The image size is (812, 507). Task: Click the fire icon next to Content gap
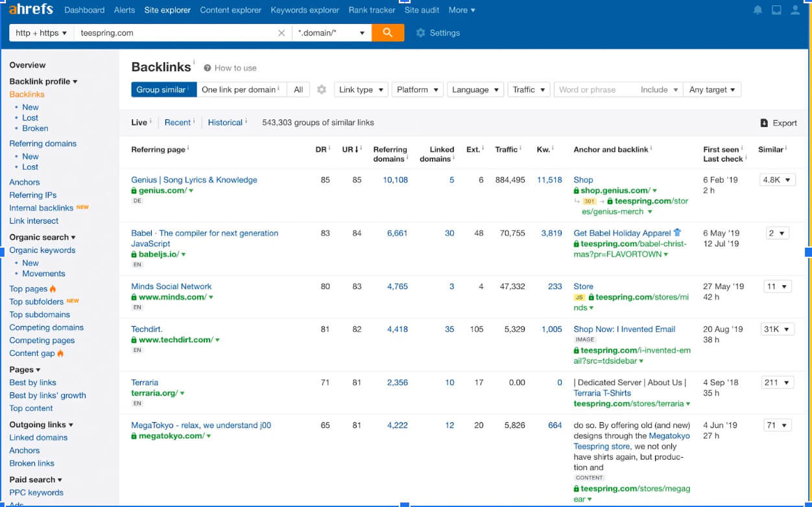click(x=61, y=353)
